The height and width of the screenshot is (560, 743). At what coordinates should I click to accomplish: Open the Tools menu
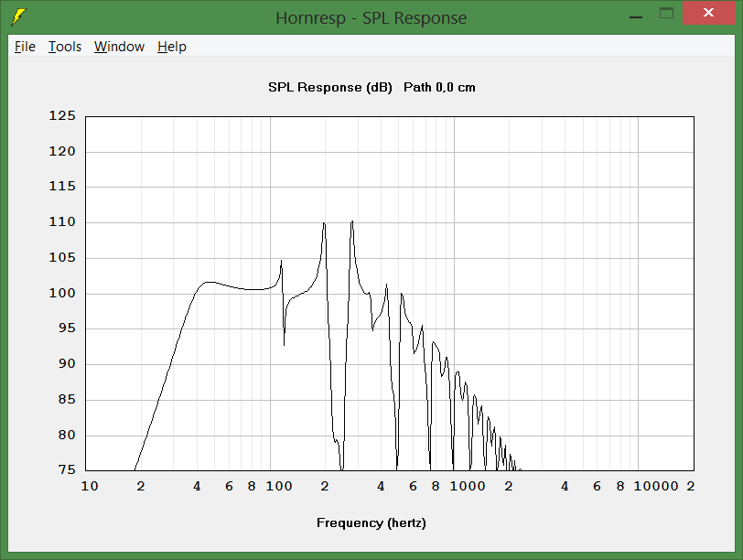[65, 47]
